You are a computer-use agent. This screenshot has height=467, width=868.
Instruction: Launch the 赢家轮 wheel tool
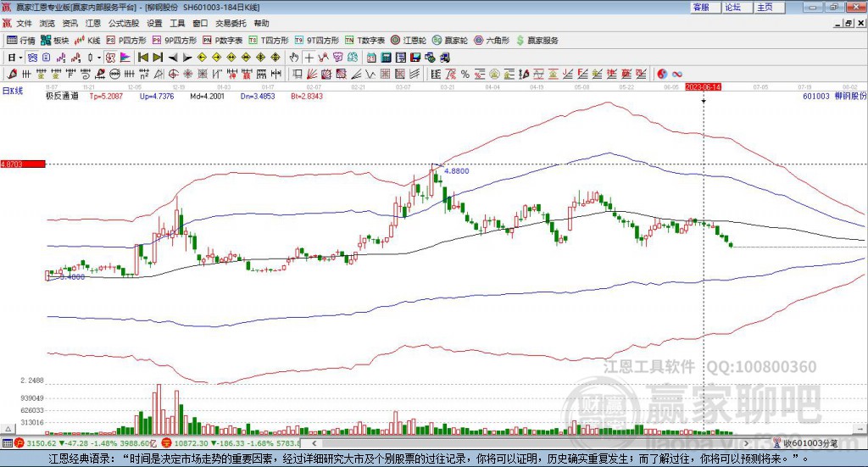(450, 41)
